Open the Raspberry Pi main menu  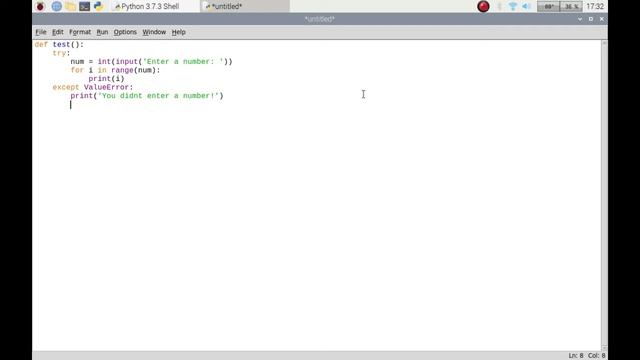(x=40, y=7)
